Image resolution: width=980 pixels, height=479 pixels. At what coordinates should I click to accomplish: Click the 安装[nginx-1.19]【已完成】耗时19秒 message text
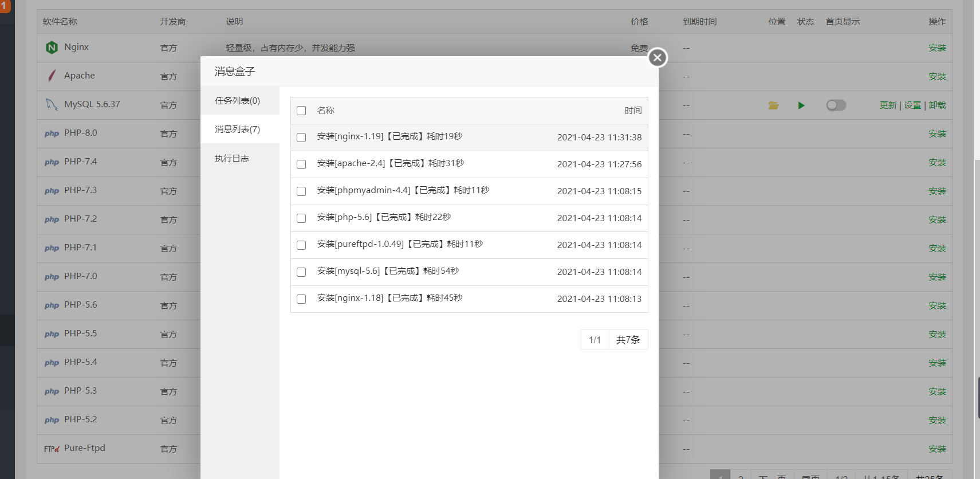point(389,136)
